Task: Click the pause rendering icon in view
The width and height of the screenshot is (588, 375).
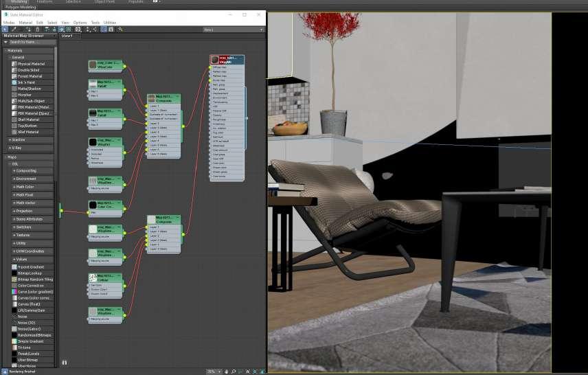Action: pyautogui.click(x=64, y=363)
